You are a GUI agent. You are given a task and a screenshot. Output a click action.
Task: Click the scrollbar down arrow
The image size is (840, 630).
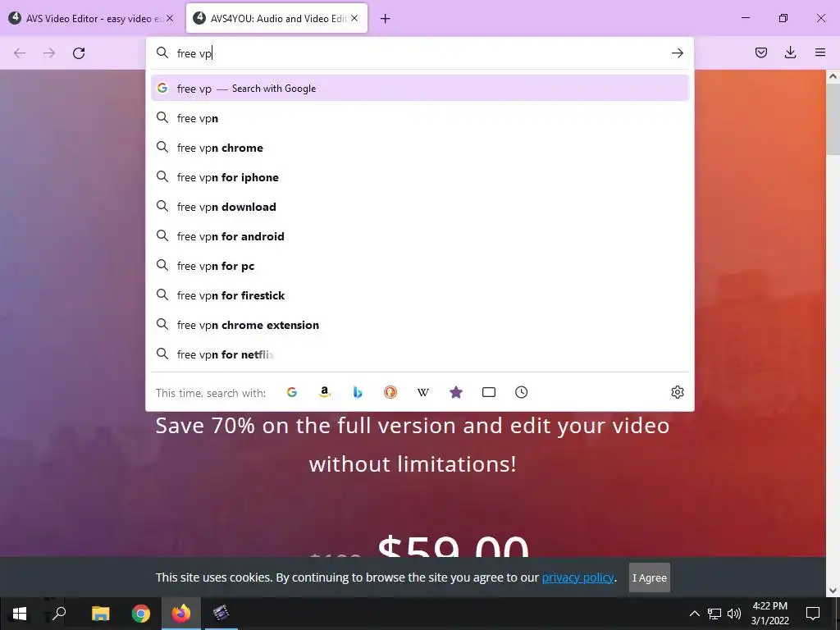click(x=833, y=591)
